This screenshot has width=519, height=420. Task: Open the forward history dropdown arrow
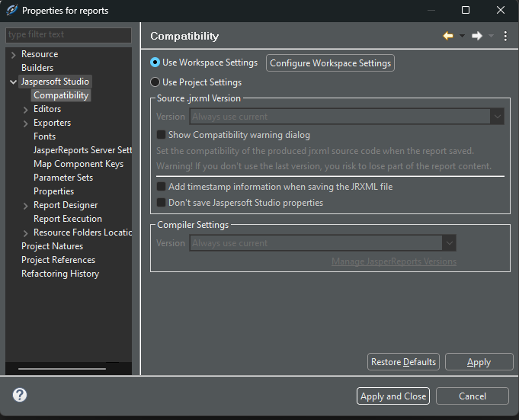[492, 36]
